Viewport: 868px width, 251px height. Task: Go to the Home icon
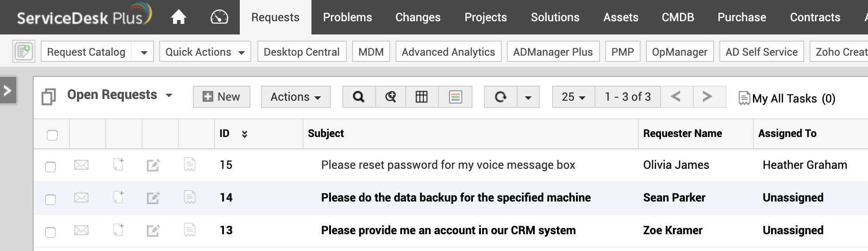178,17
